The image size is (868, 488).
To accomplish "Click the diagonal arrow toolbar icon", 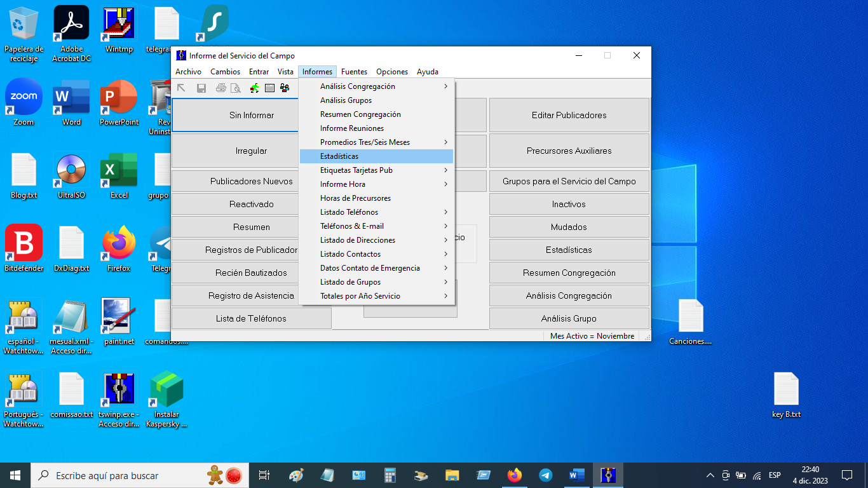I will coord(181,88).
